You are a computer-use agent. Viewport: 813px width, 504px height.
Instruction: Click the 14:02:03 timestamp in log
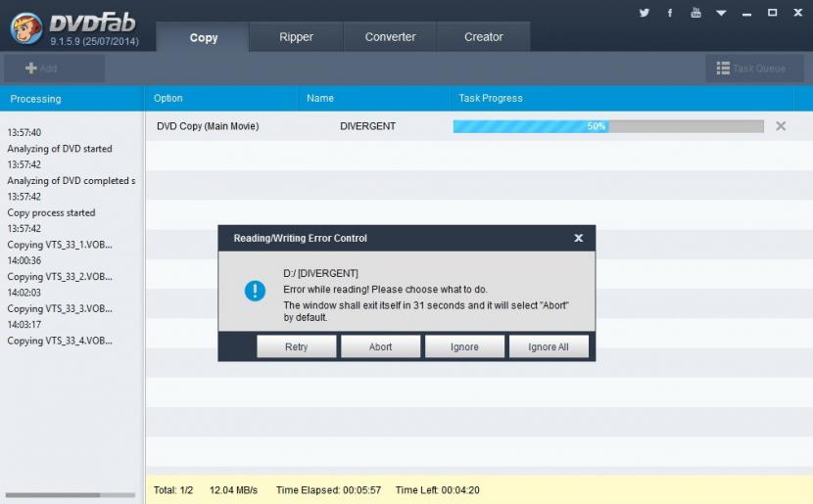[24, 293]
